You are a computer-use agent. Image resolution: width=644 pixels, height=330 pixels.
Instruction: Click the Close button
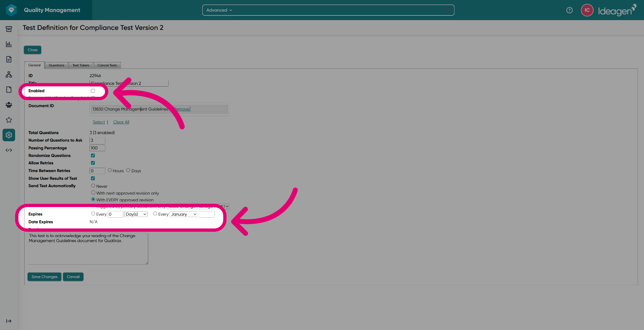point(33,50)
